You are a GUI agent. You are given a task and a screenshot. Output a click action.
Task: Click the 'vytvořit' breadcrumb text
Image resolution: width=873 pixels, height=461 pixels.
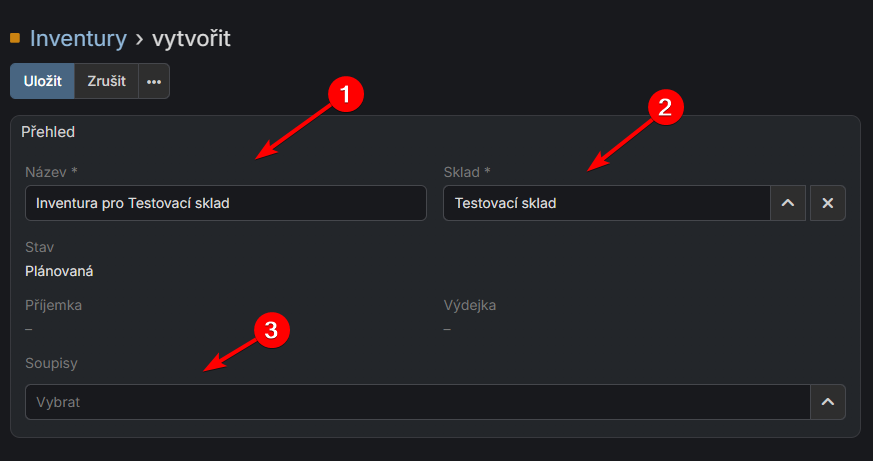coord(191,39)
